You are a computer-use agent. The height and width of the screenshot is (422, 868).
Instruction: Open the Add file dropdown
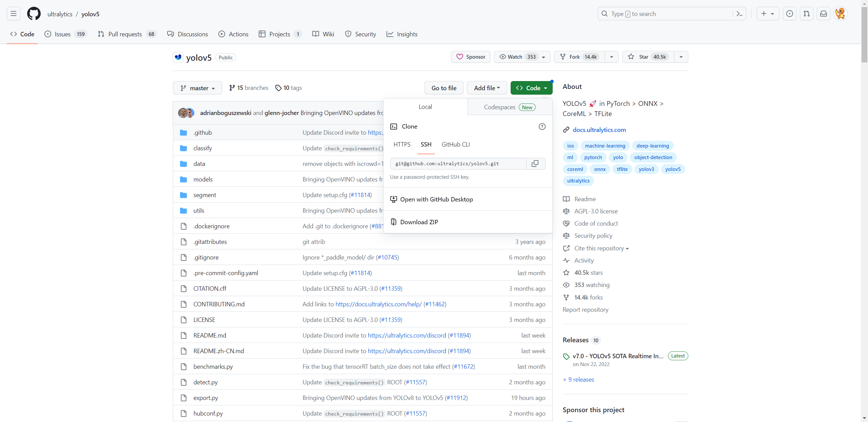[x=487, y=88]
